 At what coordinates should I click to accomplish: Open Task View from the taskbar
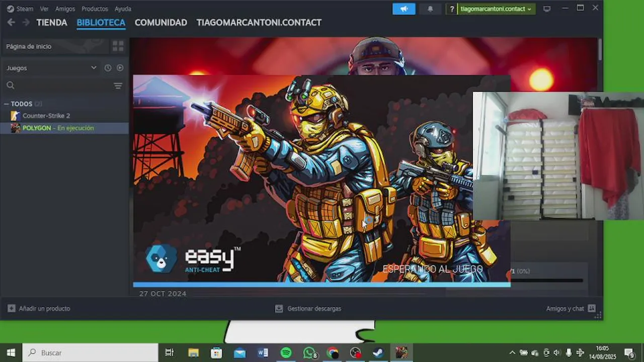pyautogui.click(x=170, y=352)
